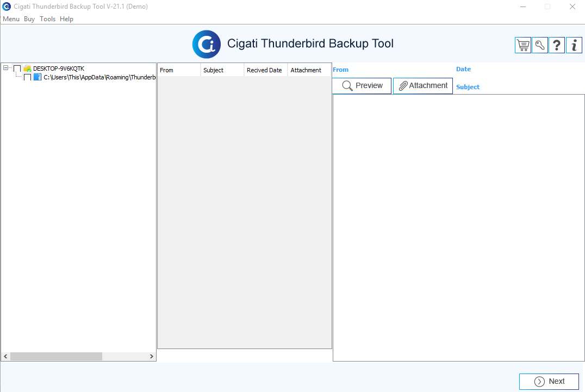Viewport: 585px width, 392px height.
Task: Click the tree panel horizontal scrollbar thumb
Action: (x=57, y=357)
